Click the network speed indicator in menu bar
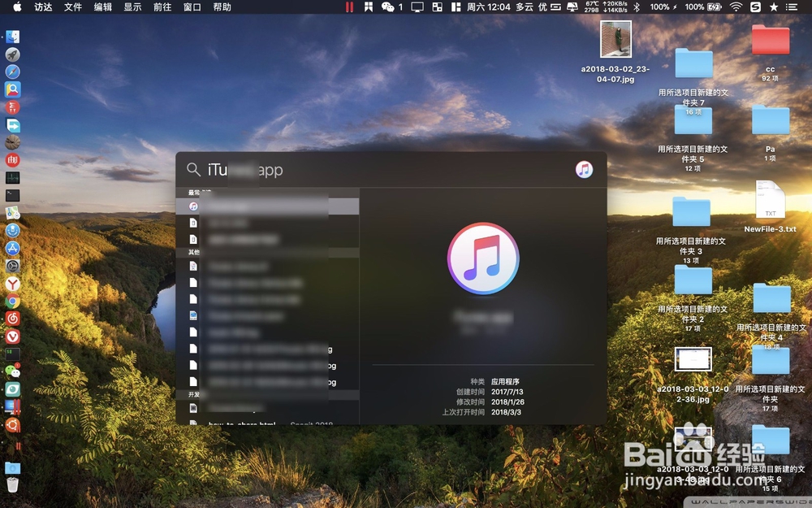812x508 pixels. 615,7
